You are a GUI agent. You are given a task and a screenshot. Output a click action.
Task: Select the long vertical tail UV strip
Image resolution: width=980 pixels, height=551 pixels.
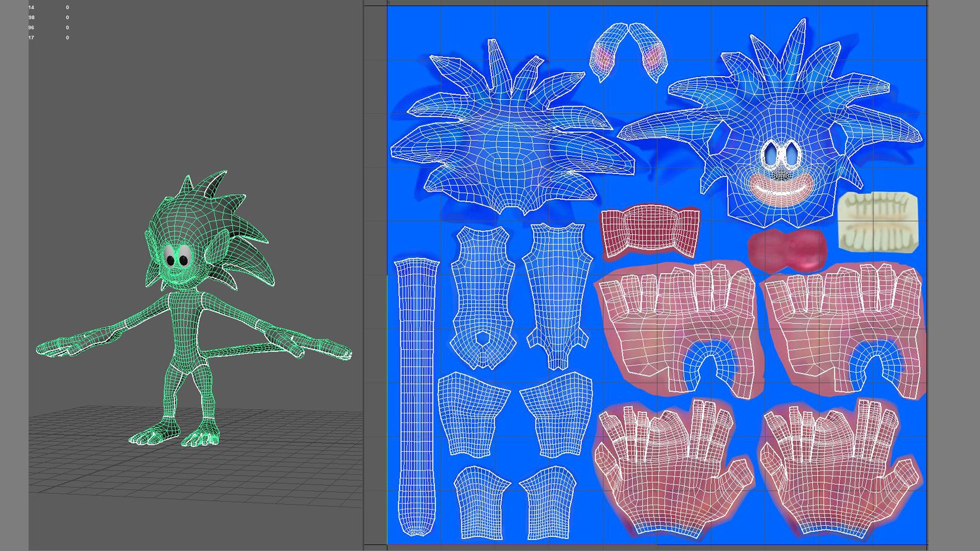(416, 397)
